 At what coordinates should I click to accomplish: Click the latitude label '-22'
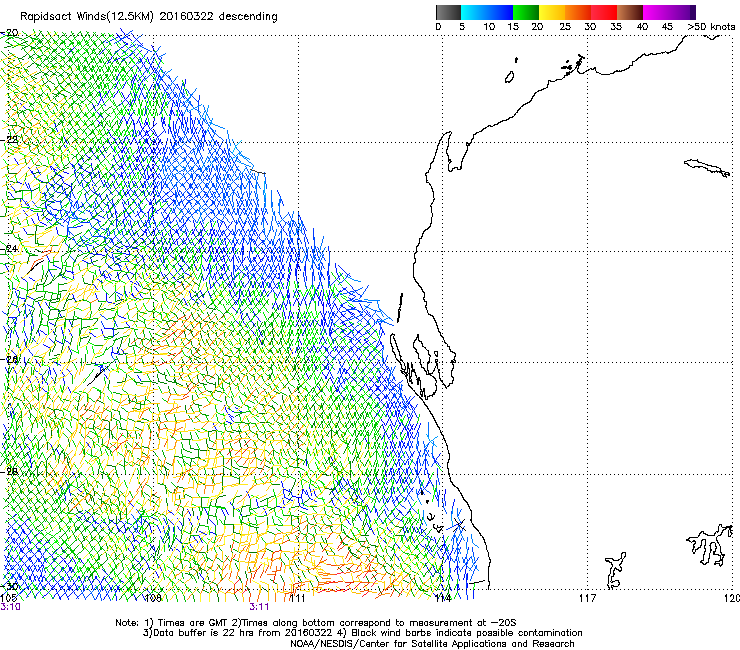(x=9, y=140)
